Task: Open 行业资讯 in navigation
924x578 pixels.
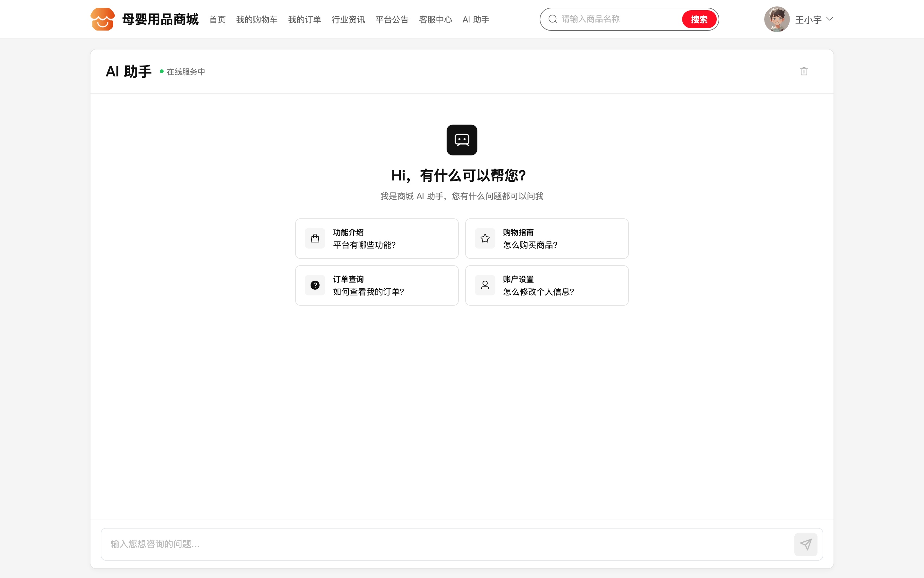Action: pos(348,20)
